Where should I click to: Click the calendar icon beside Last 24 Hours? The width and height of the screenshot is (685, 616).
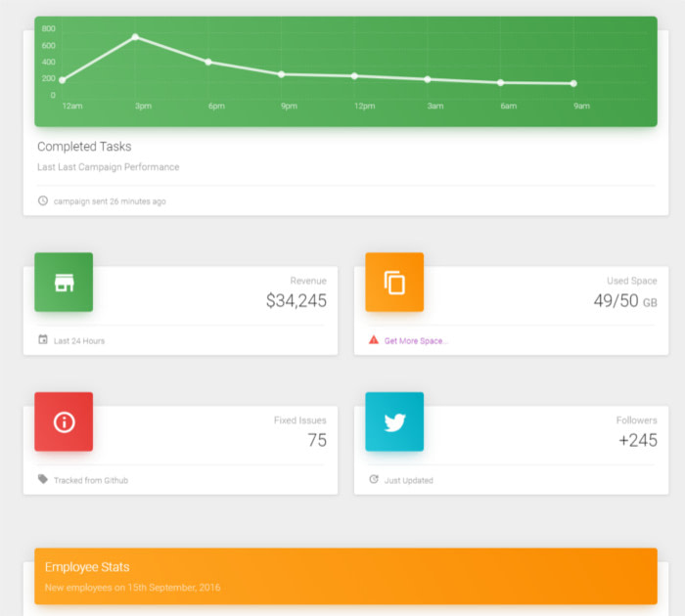click(43, 339)
